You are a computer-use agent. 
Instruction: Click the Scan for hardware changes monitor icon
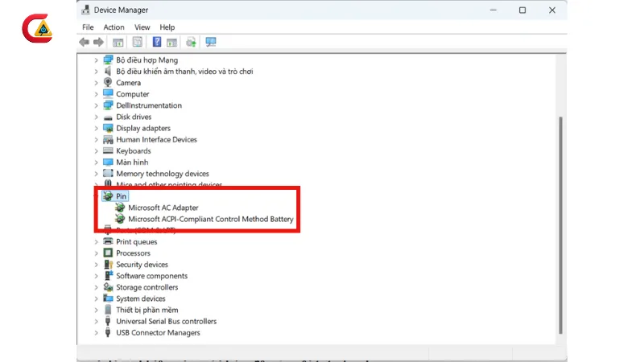coord(211,42)
